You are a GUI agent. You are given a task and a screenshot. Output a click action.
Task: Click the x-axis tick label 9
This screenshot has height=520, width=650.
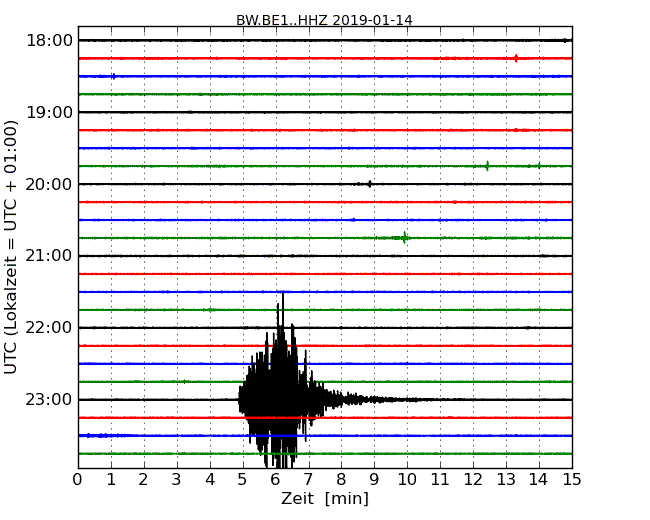click(x=374, y=479)
